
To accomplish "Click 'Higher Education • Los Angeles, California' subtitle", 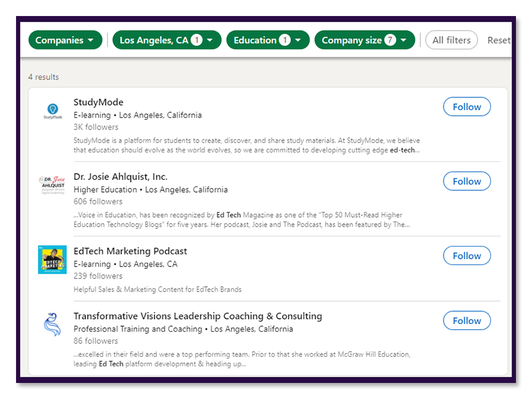I will 151,190.
